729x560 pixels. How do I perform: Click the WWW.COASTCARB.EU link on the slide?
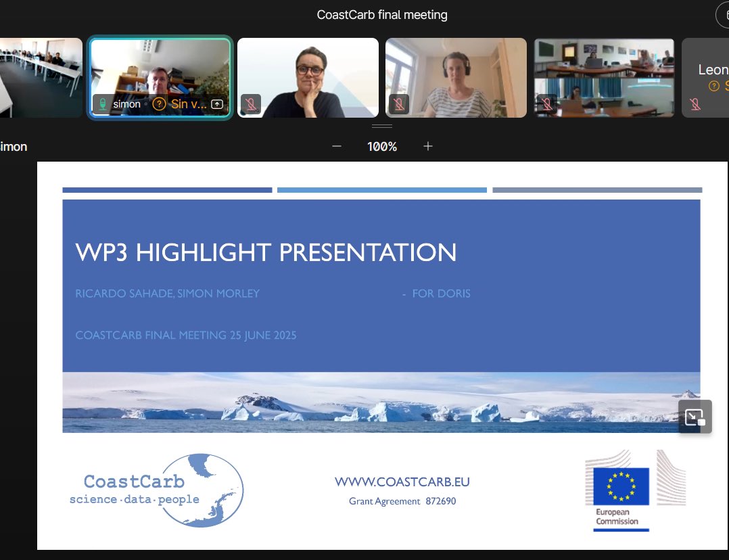click(402, 482)
